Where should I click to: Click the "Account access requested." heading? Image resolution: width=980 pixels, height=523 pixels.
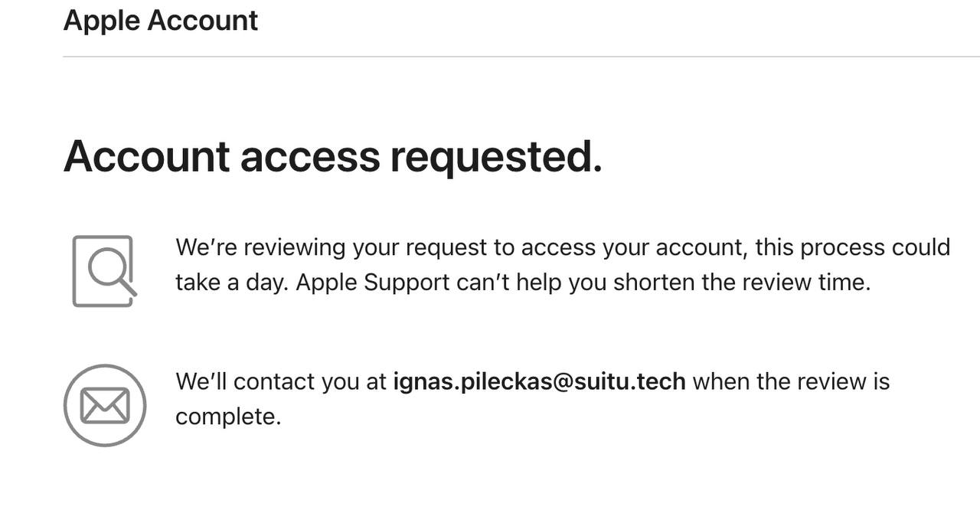click(333, 156)
